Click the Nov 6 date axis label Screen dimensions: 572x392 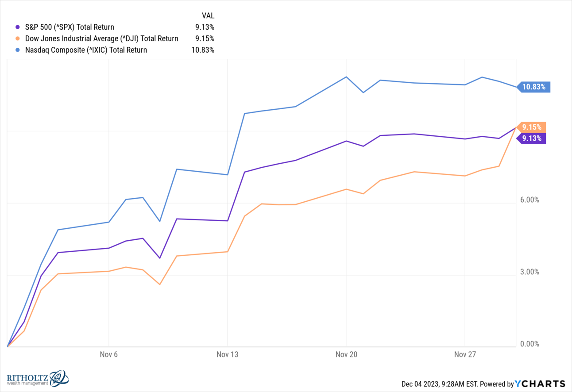click(x=108, y=354)
